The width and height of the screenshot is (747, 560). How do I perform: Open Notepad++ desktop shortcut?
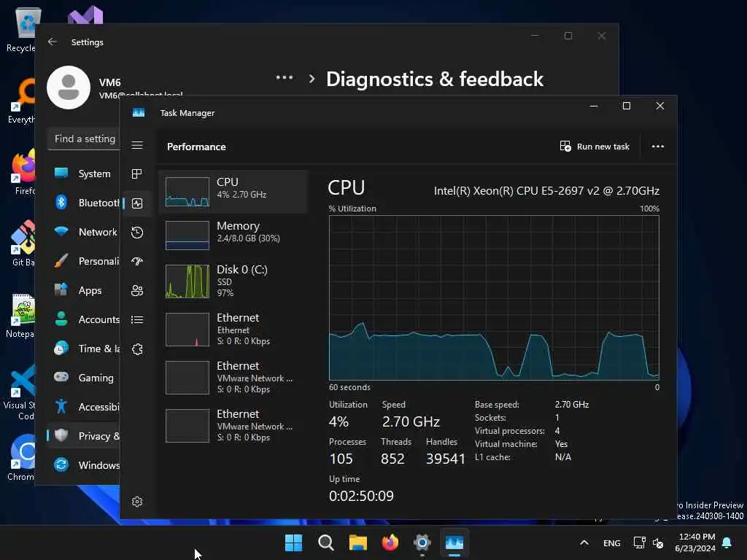tap(21, 314)
